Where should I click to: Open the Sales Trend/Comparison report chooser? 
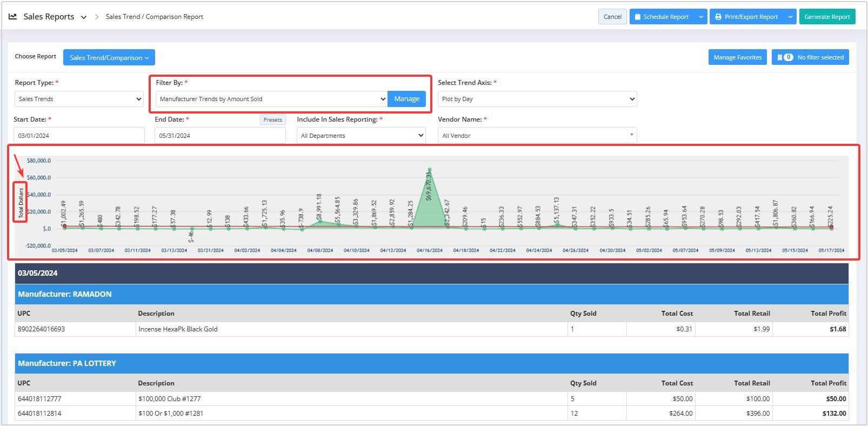[x=109, y=57]
